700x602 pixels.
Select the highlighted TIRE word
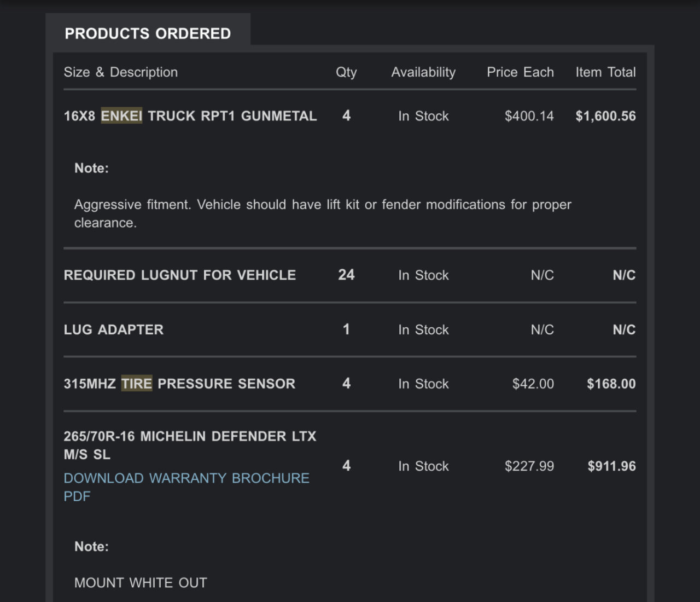pos(137,384)
